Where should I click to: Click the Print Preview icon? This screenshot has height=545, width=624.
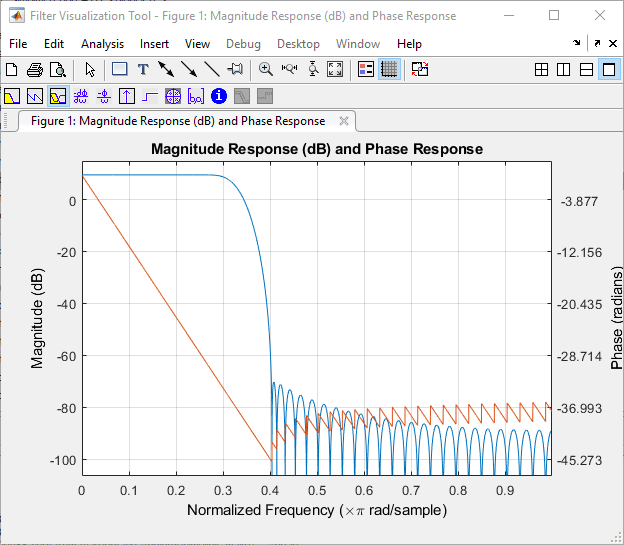click(58, 70)
